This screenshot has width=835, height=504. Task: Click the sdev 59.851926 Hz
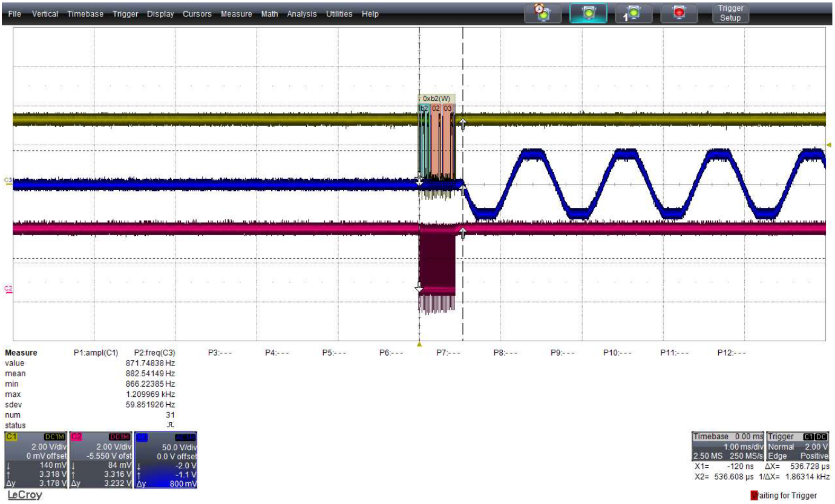(150, 404)
